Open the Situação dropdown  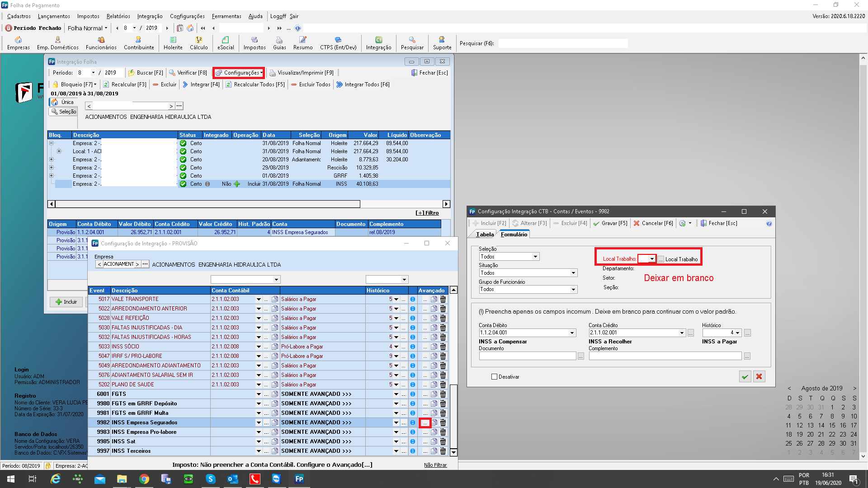click(x=573, y=273)
